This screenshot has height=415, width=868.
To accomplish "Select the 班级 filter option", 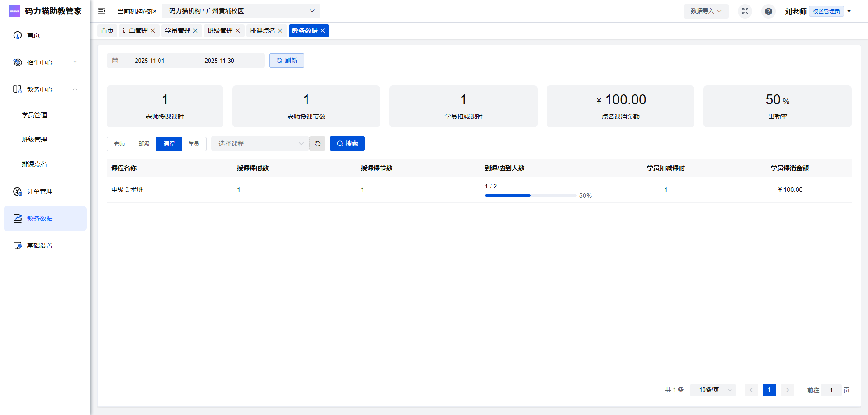I will [x=144, y=144].
